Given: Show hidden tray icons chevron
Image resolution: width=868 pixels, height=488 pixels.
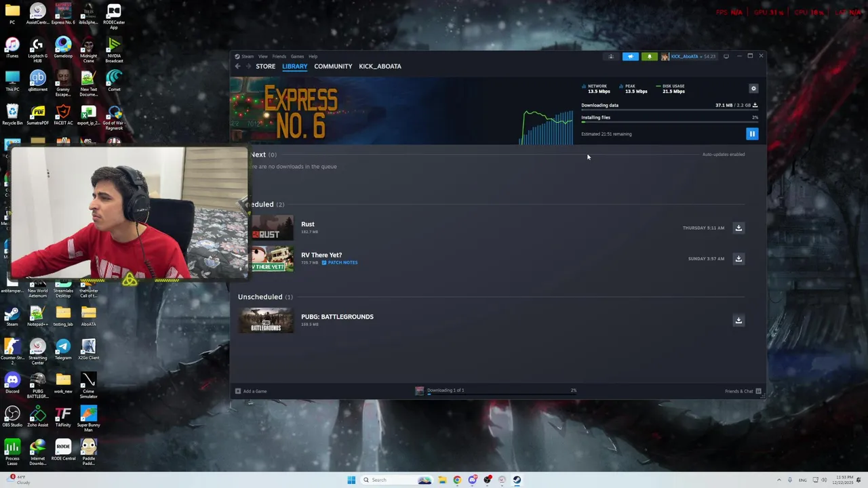Looking at the screenshot, I should [779, 480].
